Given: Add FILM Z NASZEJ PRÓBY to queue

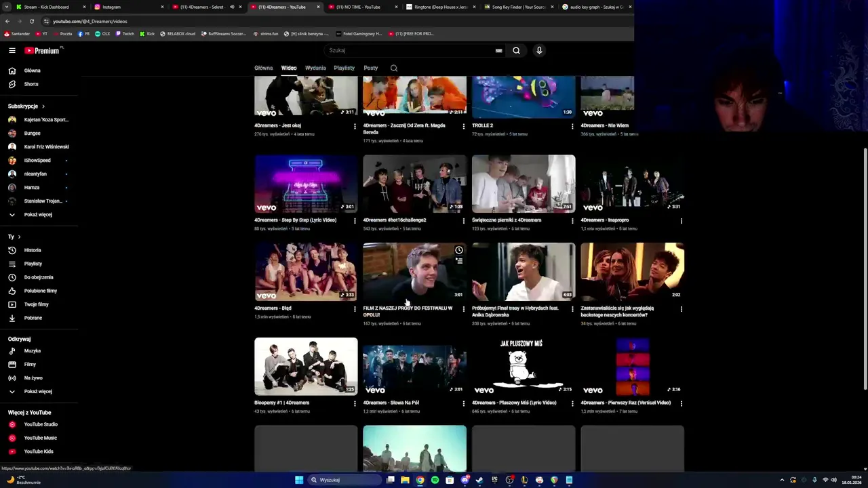Looking at the screenshot, I should 459,261.
